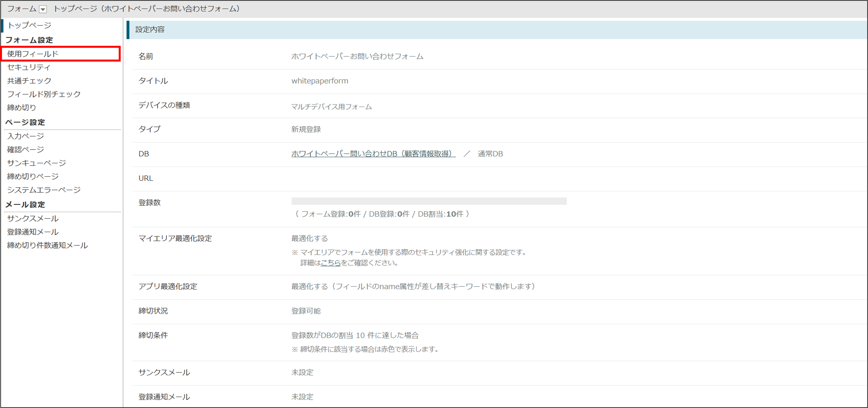Image resolution: width=868 pixels, height=408 pixels.
Task: Select トップページ sidebar item
Action: [29, 25]
